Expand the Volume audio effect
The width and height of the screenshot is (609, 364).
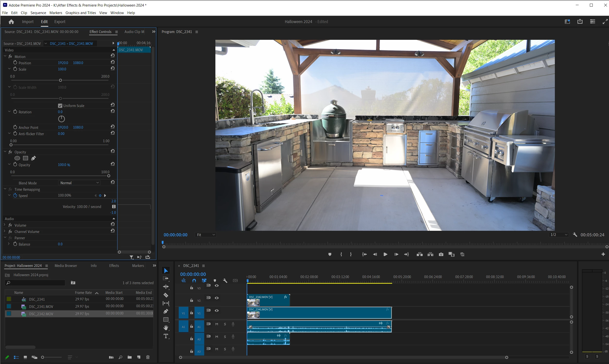click(5, 225)
